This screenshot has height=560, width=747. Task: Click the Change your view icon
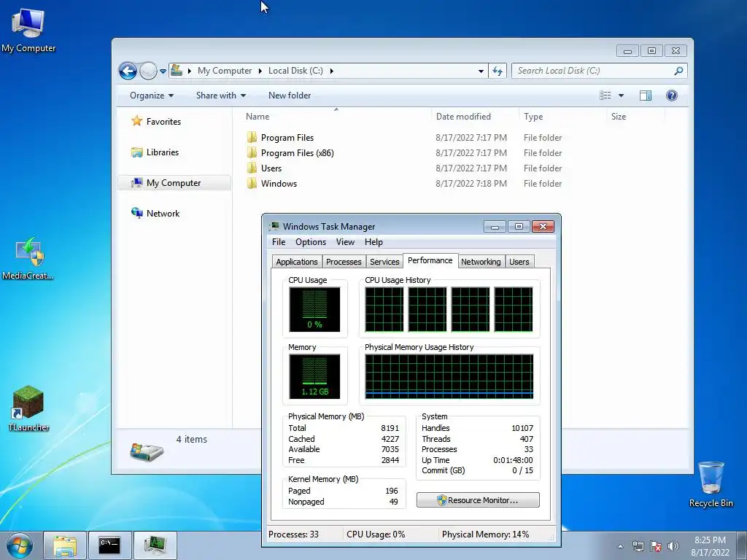[605, 96]
